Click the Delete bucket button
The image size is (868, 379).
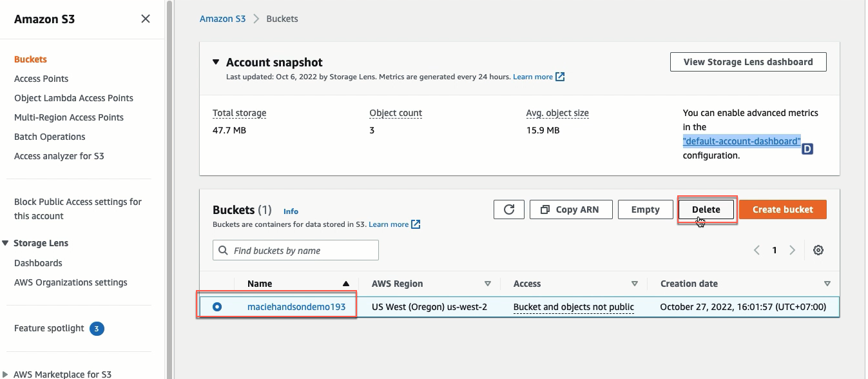tap(706, 209)
